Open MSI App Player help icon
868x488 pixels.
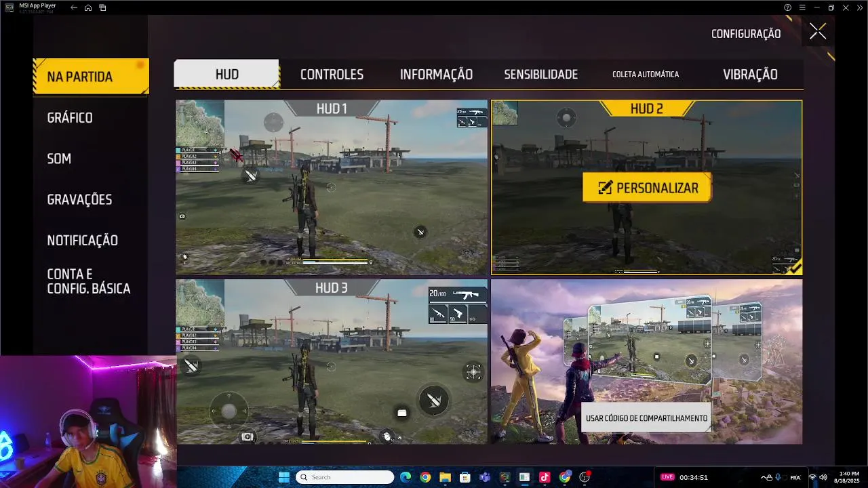coord(787,7)
